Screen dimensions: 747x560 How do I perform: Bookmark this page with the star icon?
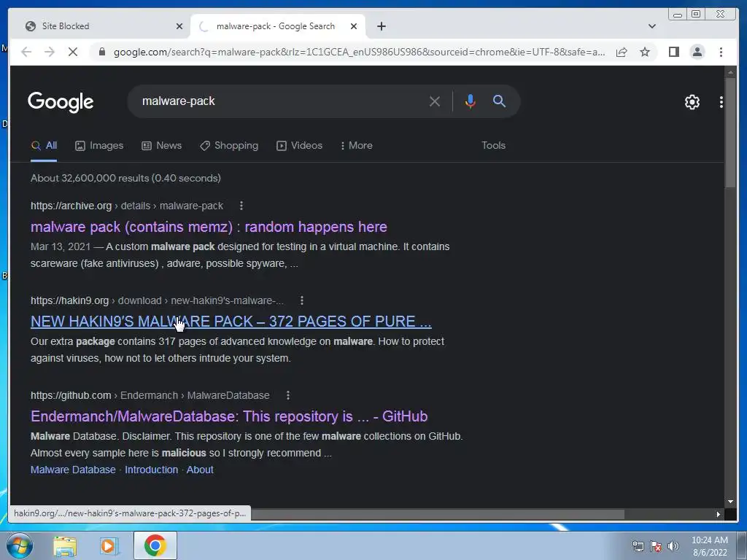point(645,52)
